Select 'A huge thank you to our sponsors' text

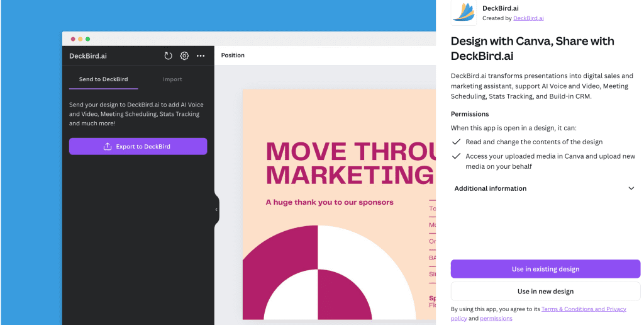330,202
